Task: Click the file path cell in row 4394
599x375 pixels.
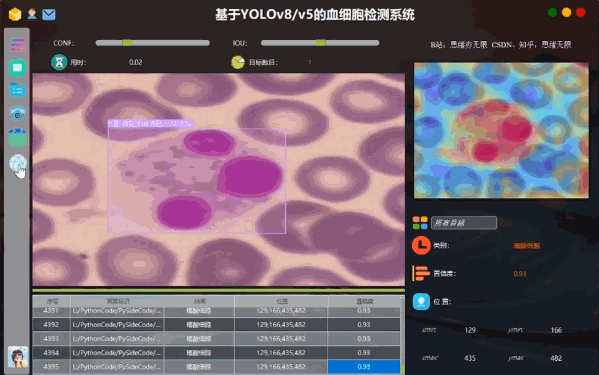Action: (x=117, y=352)
